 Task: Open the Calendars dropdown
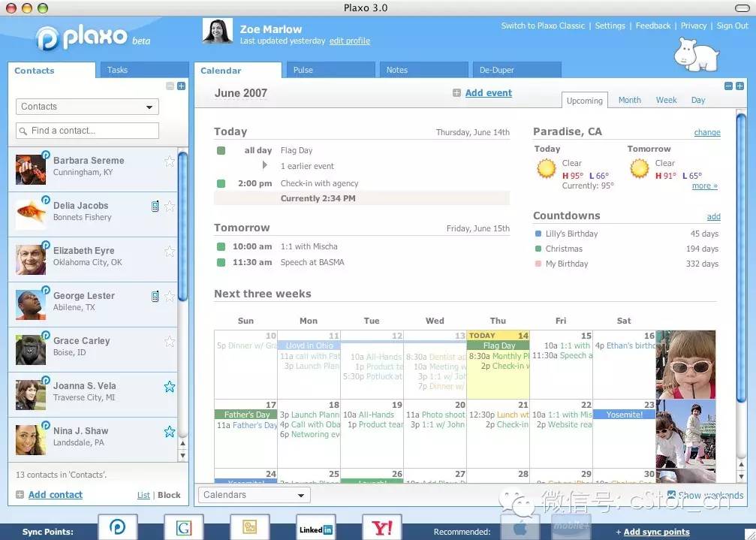[x=254, y=495]
